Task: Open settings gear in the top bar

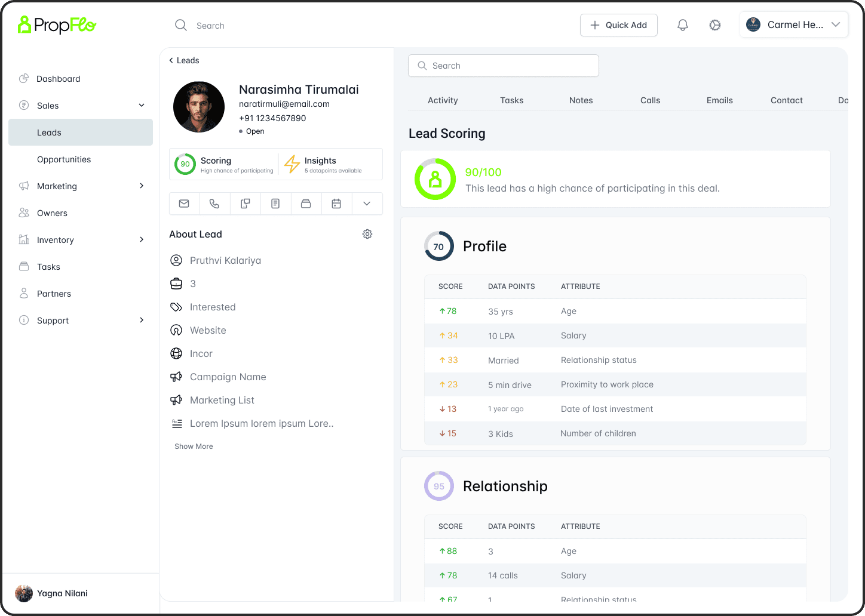Action: click(715, 25)
